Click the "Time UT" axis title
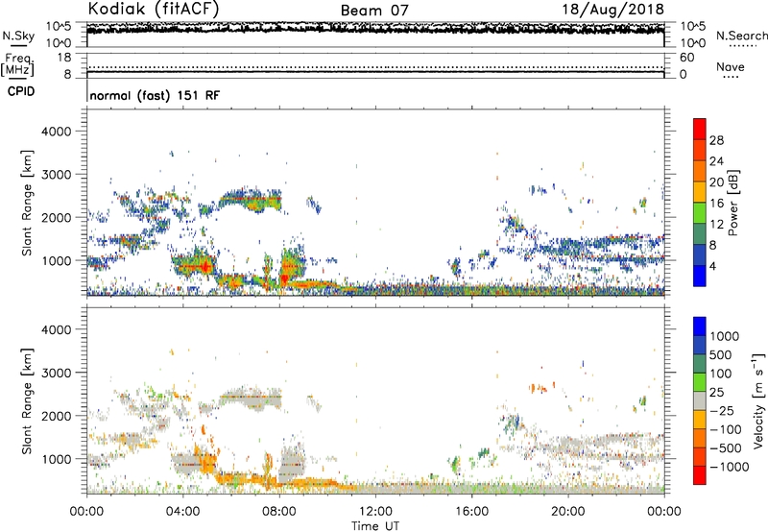This screenshot has height=532, width=768. 375,526
